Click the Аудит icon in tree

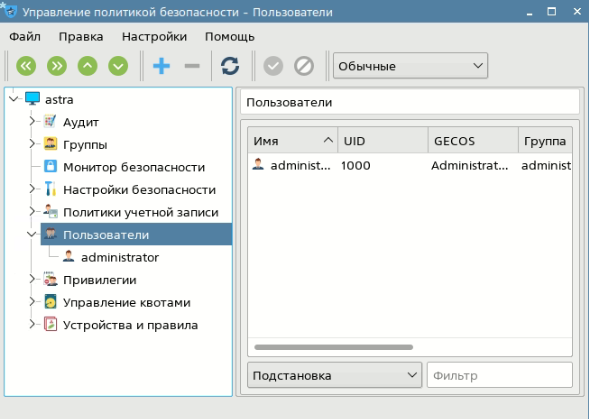coord(50,121)
